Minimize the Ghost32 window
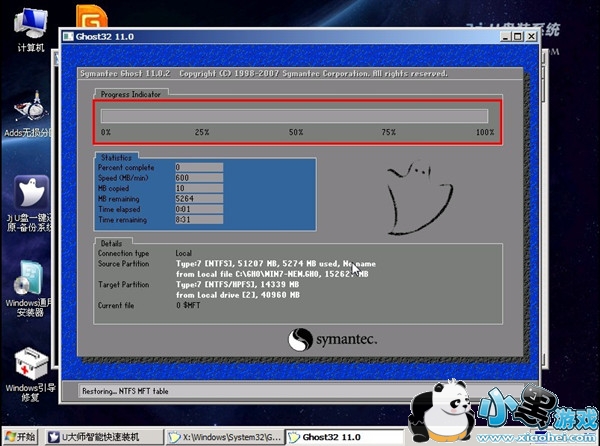The image size is (600, 446). click(505, 37)
